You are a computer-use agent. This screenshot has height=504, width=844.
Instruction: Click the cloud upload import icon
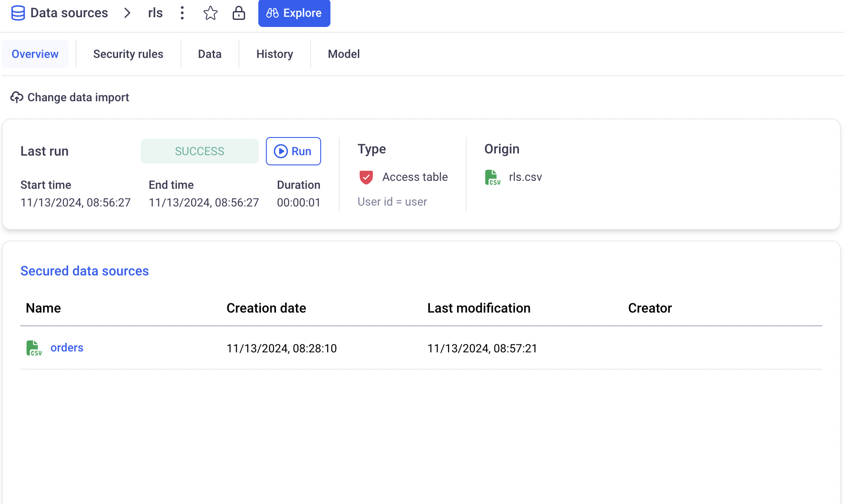point(17,97)
